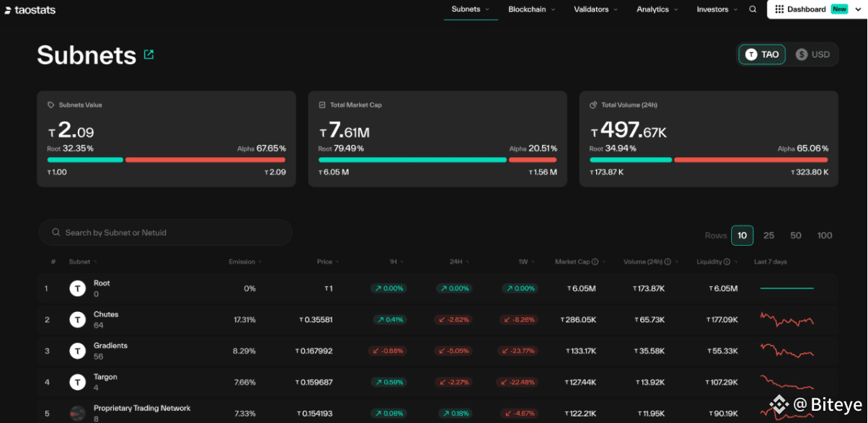
Task: Click the Market Cap info icon
Action: tap(603, 262)
